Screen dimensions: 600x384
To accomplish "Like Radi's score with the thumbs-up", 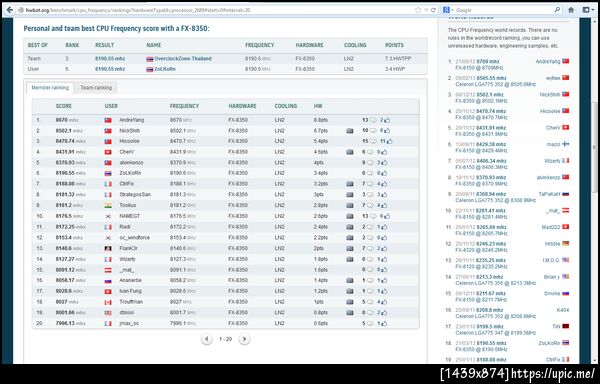I will click(384, 227).
